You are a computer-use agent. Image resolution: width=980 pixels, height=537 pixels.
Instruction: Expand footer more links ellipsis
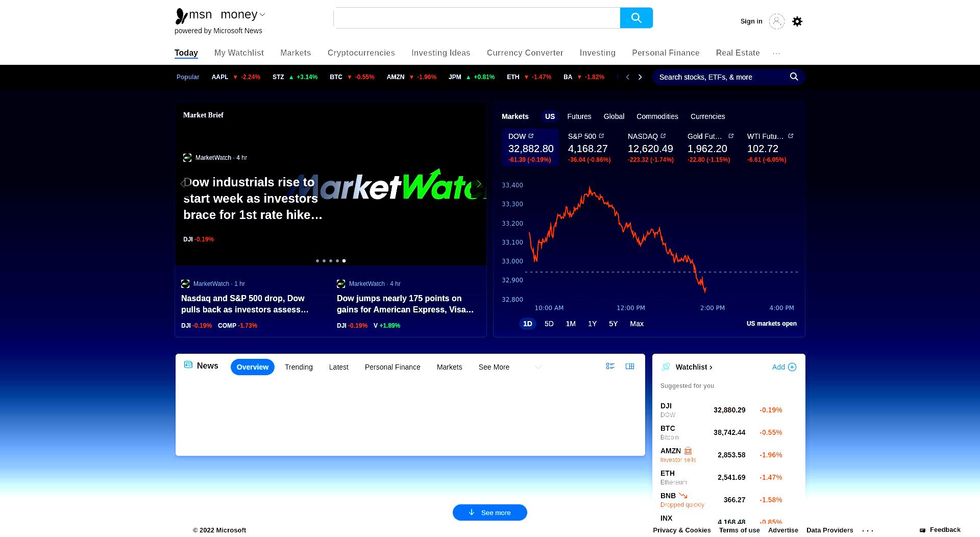point(868,530)
